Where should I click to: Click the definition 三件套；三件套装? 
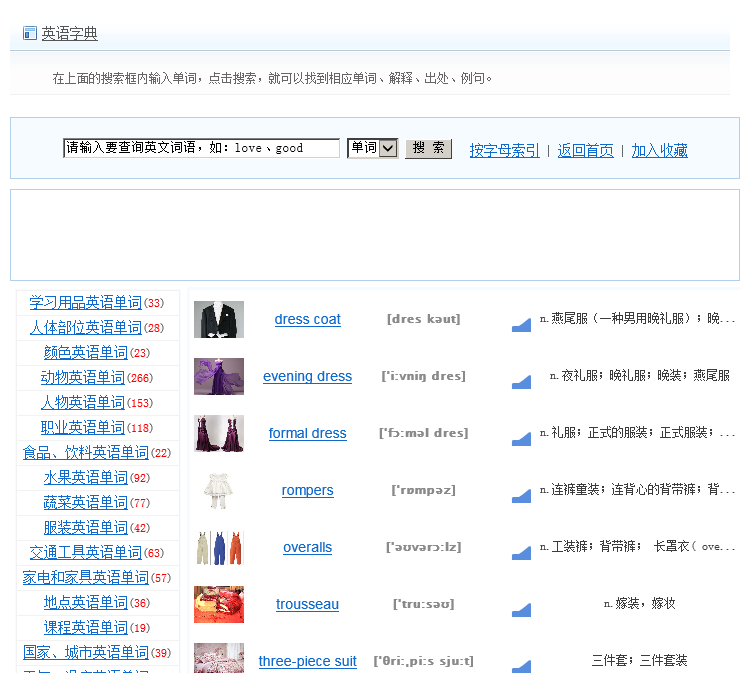click(639, 660)
